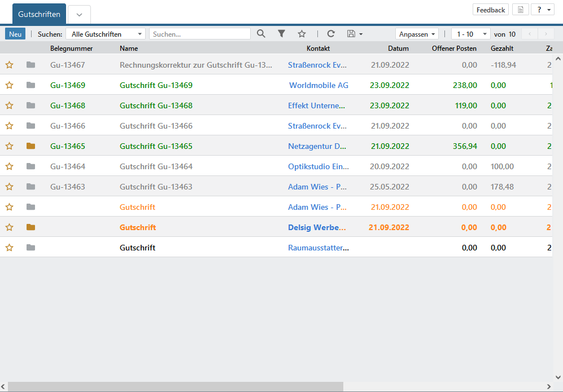Screen dimensions: 563x392
Task: Expand the Anpassen dropdown
Action: pos(417,34)
